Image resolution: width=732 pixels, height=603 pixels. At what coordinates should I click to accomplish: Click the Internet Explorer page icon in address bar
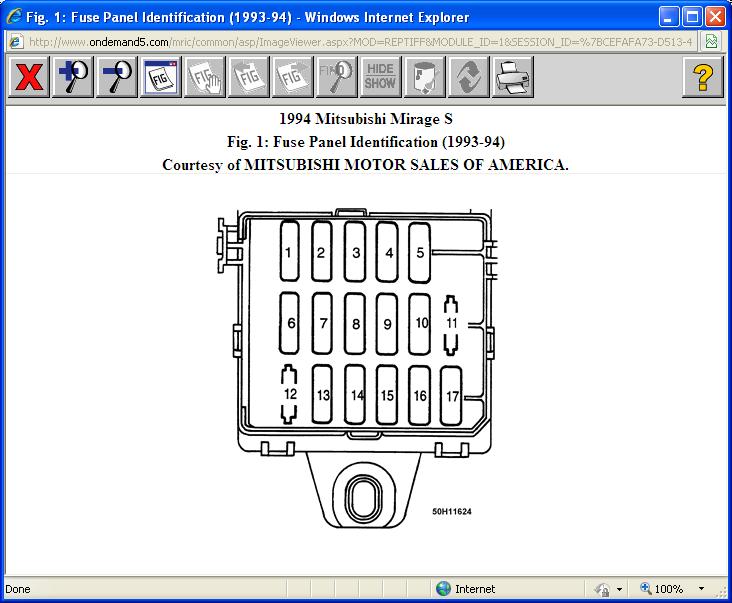[x=15, y=42]
